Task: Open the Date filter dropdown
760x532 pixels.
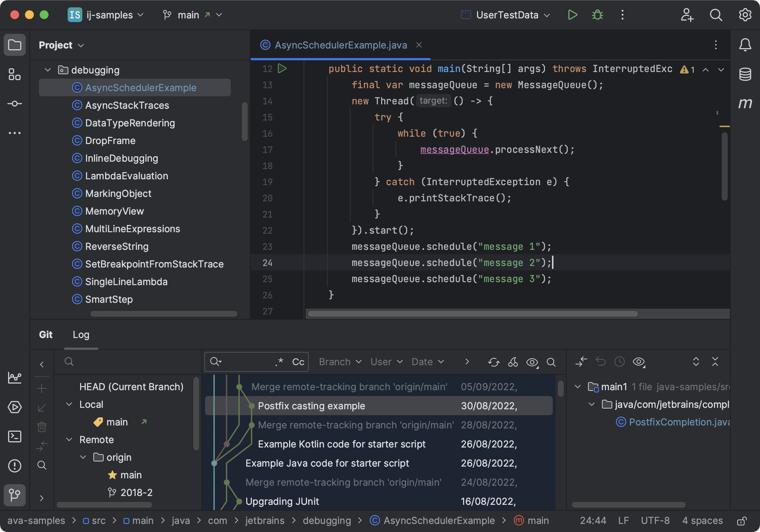Action: tap(427, 362)
